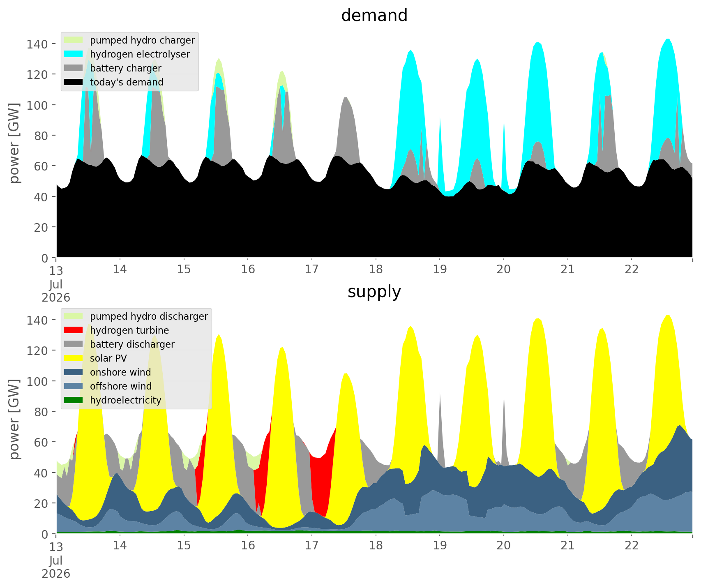Click date tick 20 on the demand chart
The image size is (701, 588).
tap(504, 270)
